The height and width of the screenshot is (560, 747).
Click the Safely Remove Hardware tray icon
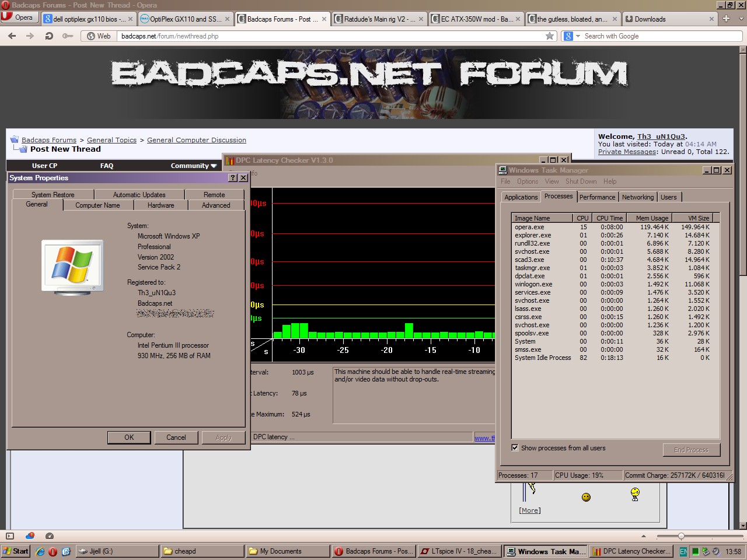[x=706, y=551]
